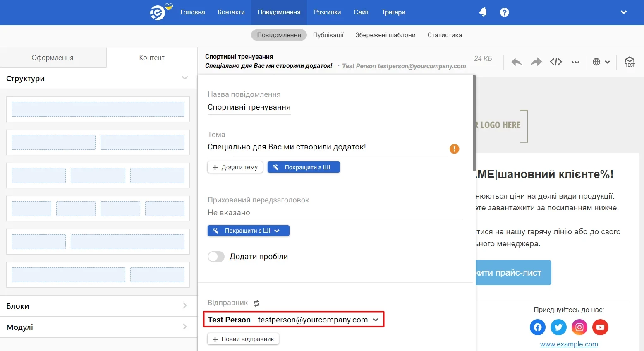The width and height of the screenshot is (644, 351).
Task: Open the help question mark icon
Action: 504,12
